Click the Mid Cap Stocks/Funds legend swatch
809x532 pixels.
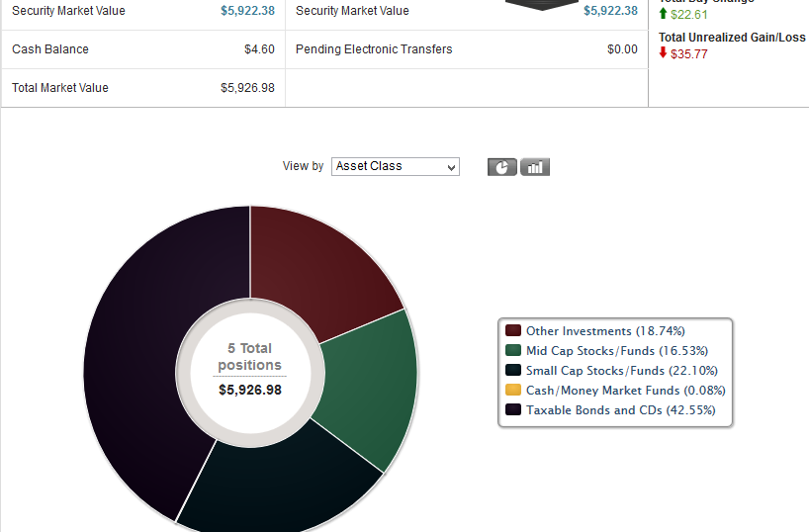[513, 350]
